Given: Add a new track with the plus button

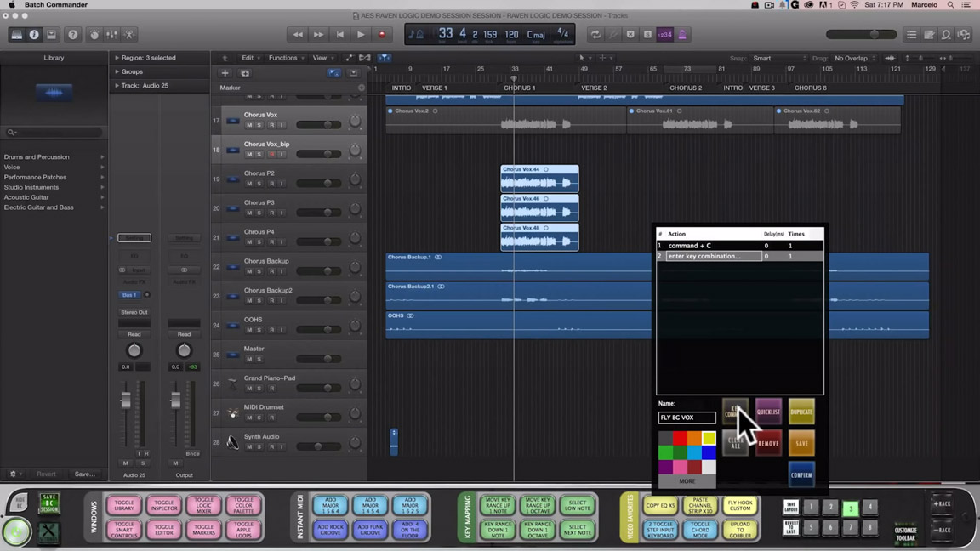Looking at the screenshot, I should tap(225, 73).
